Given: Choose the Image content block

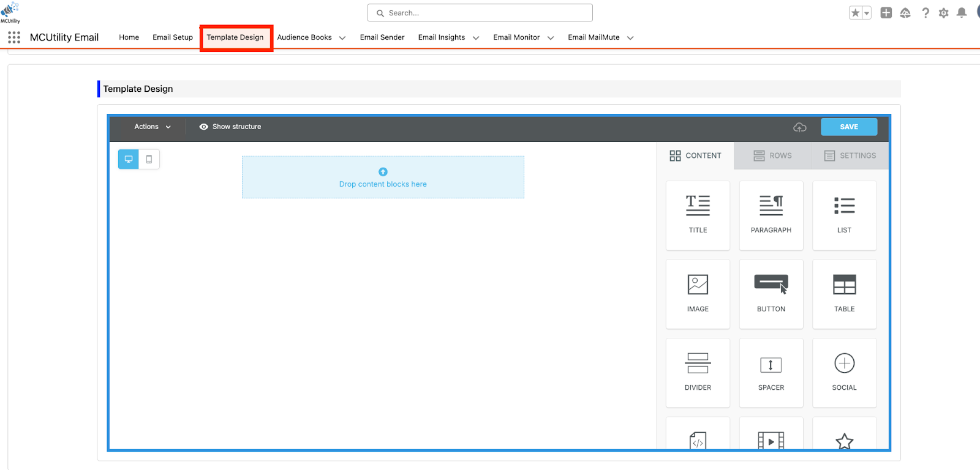Looking at the screenshot, I should point(698,294).
